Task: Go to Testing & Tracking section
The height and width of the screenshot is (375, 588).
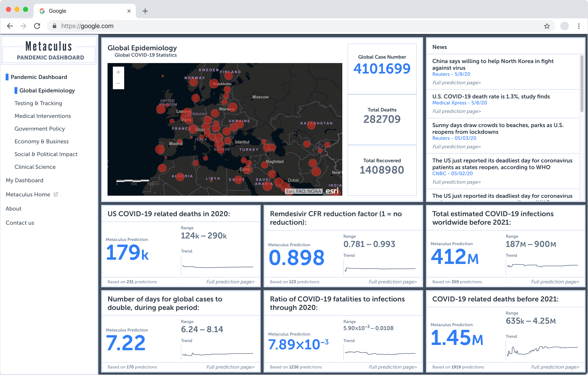Action: pyautogui.click(x=38, y=103)
